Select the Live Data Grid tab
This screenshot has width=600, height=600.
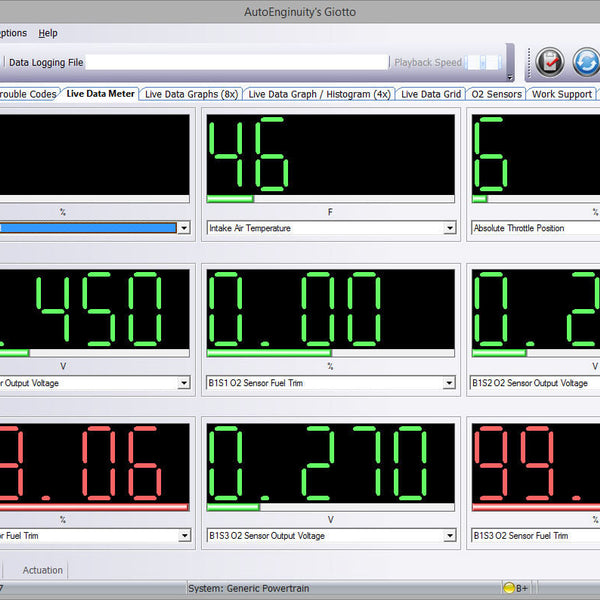pos(431,94)
